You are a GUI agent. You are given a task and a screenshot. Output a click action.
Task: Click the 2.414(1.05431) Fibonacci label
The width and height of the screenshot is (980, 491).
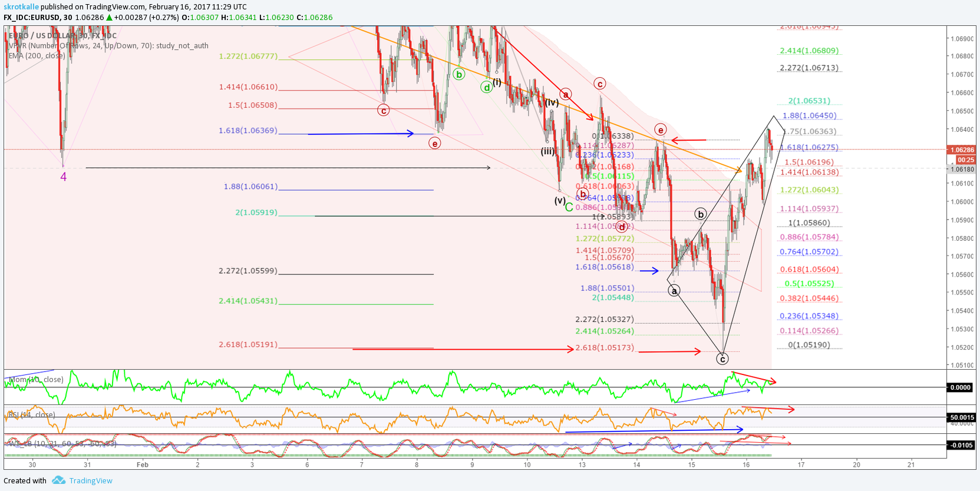(x=248, y=301)
